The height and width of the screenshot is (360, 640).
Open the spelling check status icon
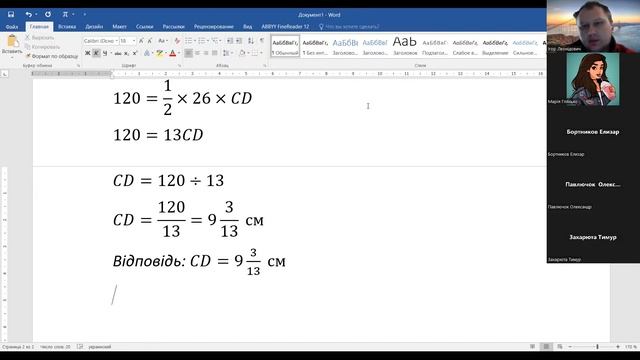[x=80, y=347]
